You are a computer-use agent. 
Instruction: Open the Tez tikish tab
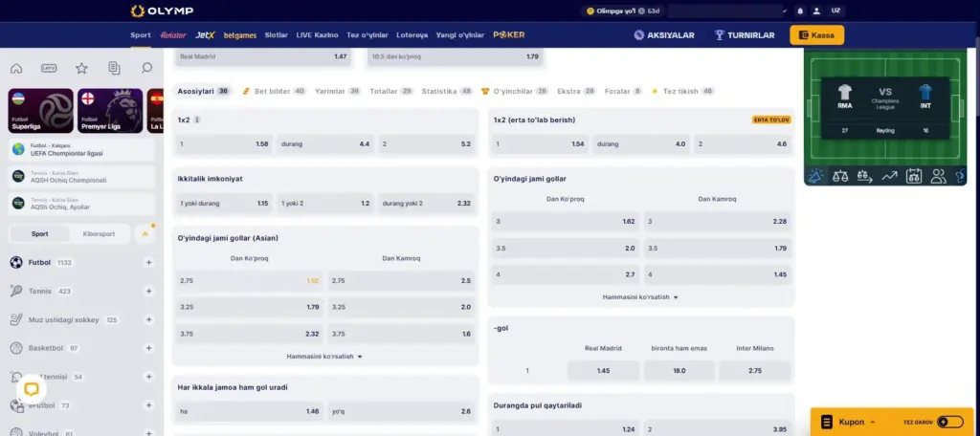[x=682, y=91]
